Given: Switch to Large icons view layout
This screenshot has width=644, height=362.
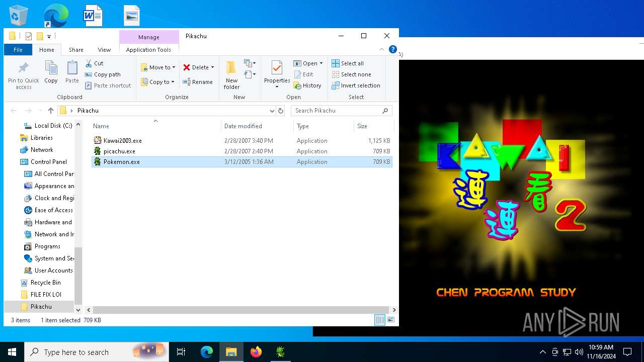Looking at the screenshot, I should pos(391,320).
